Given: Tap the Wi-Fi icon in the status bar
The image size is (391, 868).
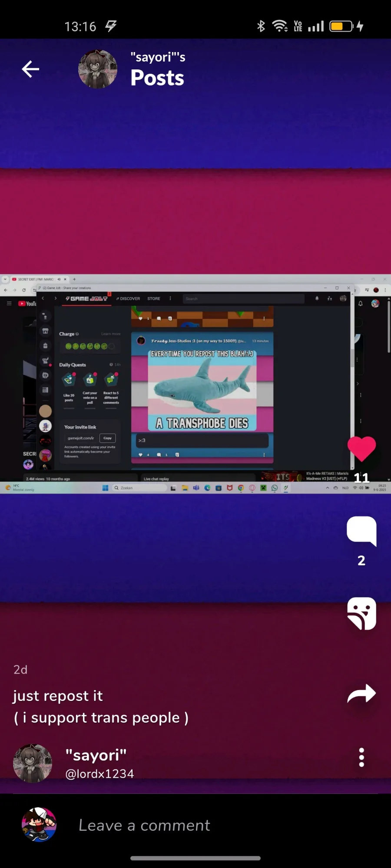Looking at the screenshot, I should (280, 26).
